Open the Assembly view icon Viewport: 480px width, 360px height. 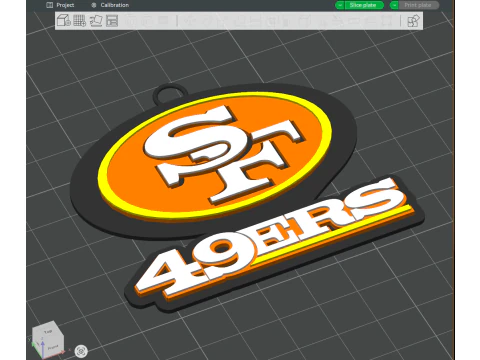[x=413, y=21]
